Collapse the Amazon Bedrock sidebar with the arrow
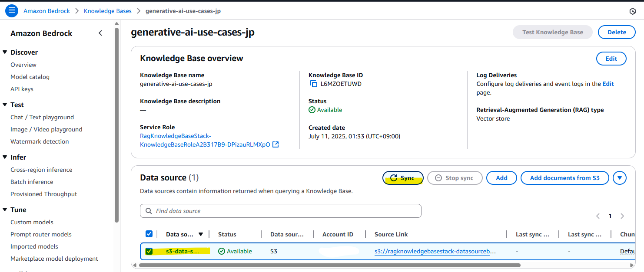 (100, 33)
